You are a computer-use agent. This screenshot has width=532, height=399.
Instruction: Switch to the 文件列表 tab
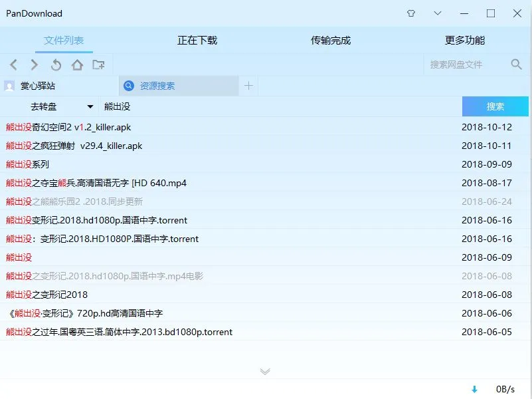click(64, 41)
